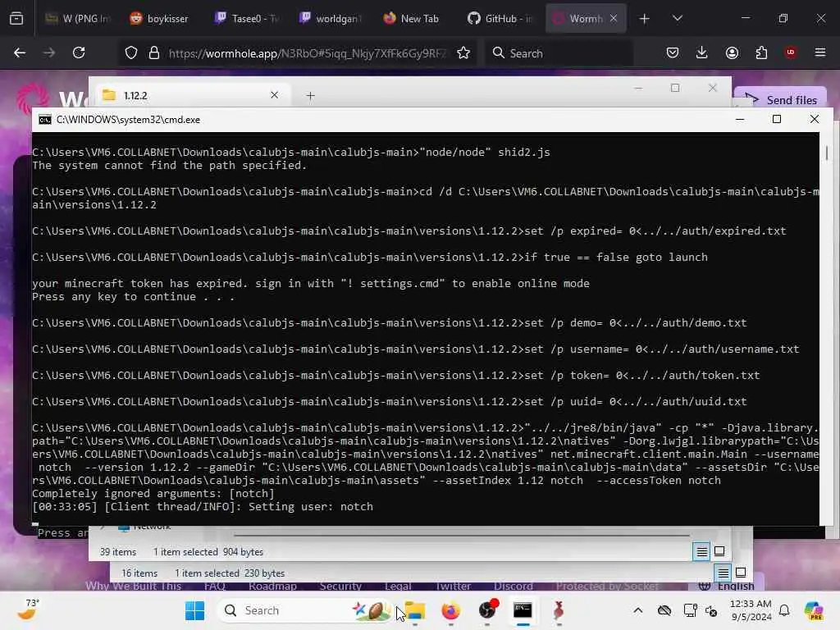Open Firefox application hamburger menu

820,53
